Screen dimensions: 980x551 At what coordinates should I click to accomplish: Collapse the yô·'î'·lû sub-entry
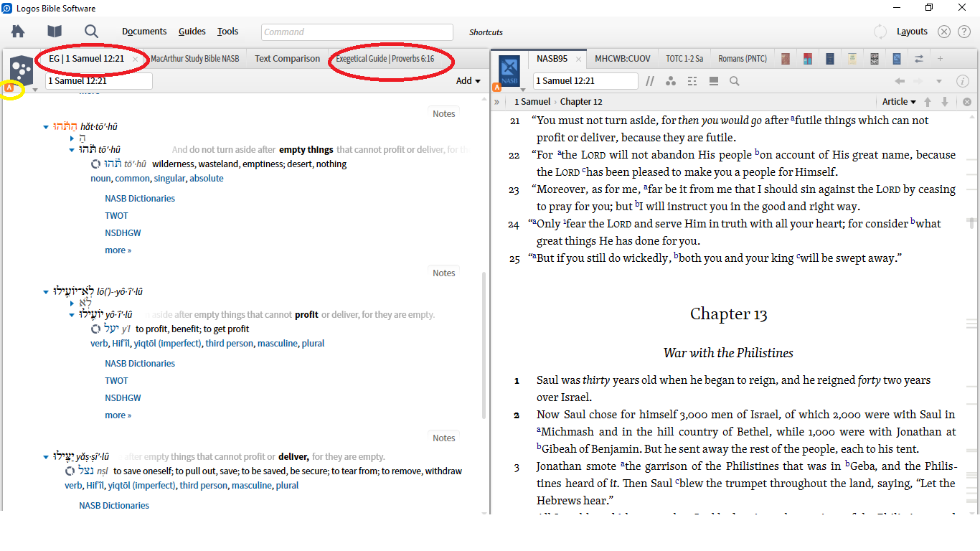pos(72,315)
